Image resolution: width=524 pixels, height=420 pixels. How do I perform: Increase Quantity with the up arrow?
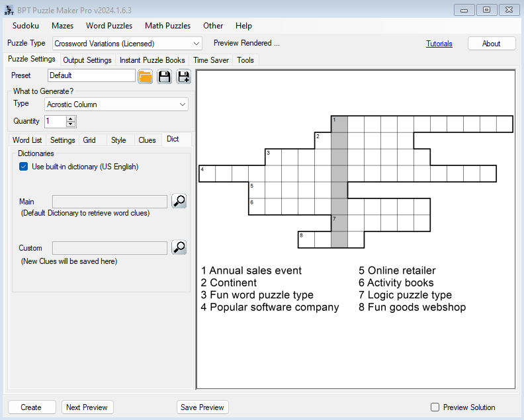71,118
